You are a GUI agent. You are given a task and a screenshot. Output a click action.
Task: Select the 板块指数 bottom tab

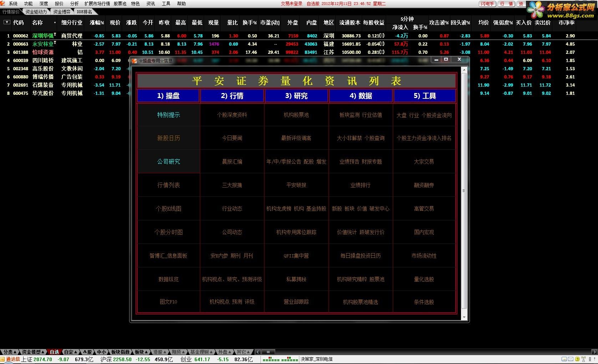click(x=120, y=352)
